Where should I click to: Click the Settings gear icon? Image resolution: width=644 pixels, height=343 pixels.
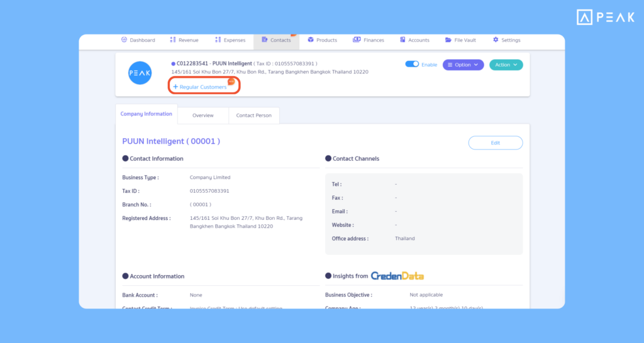point(496,40)
